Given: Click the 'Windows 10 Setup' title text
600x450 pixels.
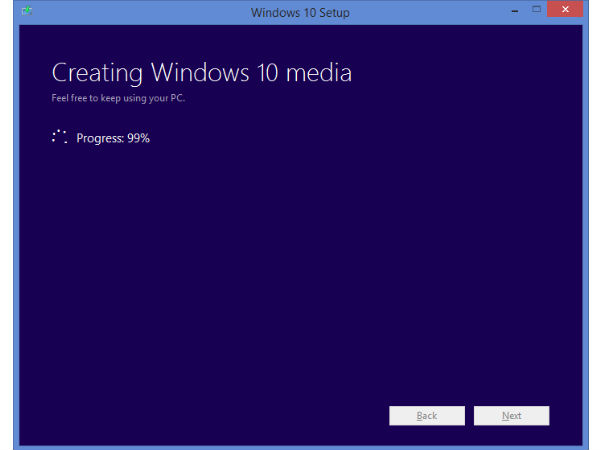Looking at the screenshot, I should (x=298, y=11).
